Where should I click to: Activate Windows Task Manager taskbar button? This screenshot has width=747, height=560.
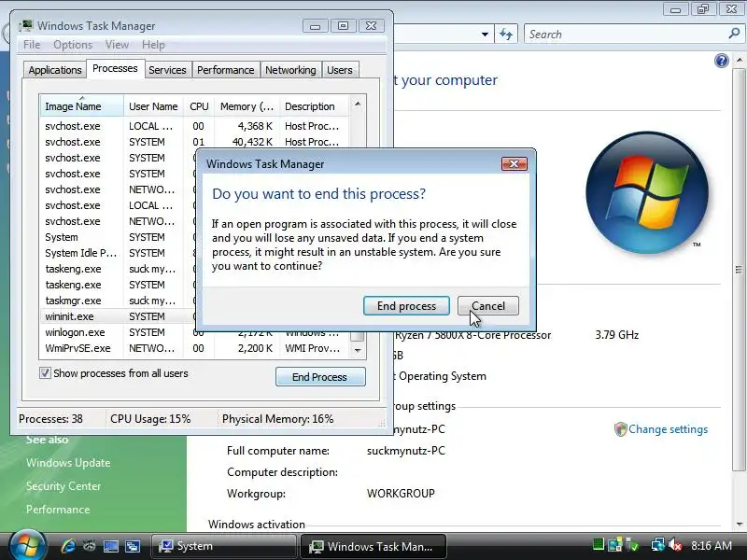(373, 546)
